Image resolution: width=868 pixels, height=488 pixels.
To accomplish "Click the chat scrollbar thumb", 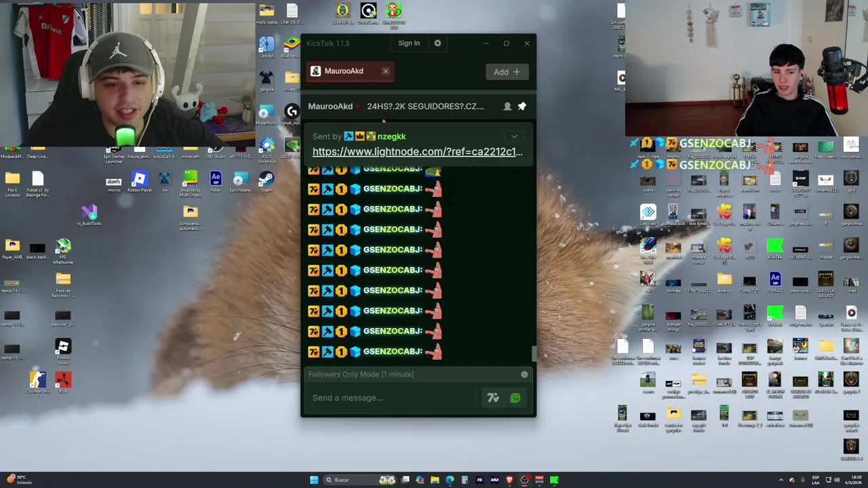I will pyautogui.click(x=534, y=353).
